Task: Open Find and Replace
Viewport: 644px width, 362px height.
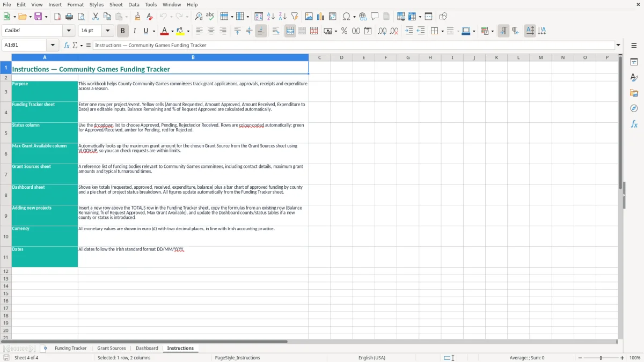Action: pyautogui.click(x=199, y=17)
